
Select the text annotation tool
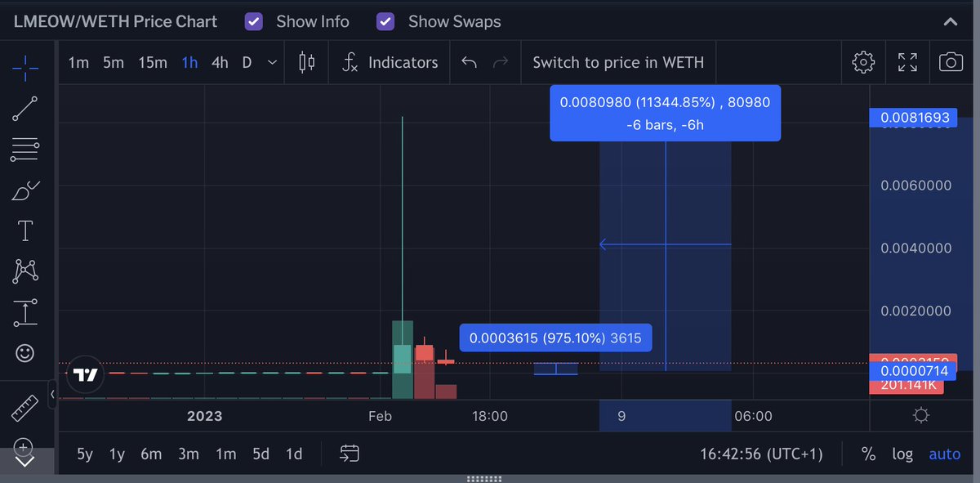(x=25, y=231)
